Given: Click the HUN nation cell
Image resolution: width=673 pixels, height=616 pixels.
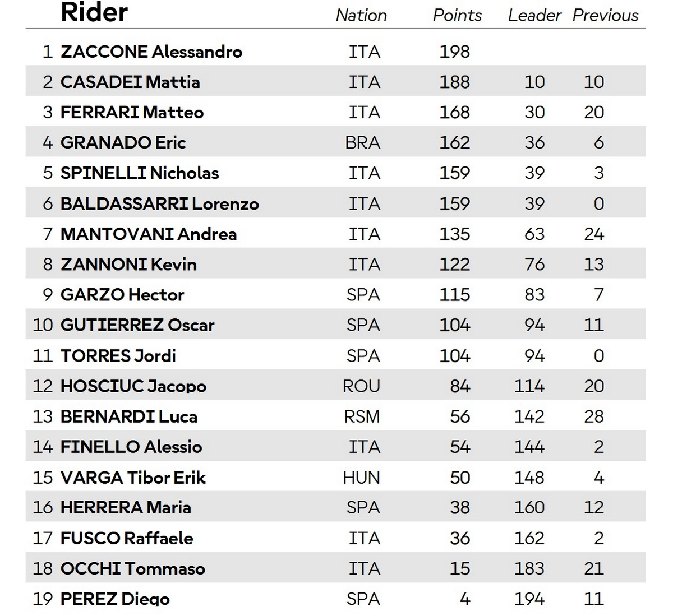Looking at the screenshot, I should pyautogui.click(x=362, y=477).
